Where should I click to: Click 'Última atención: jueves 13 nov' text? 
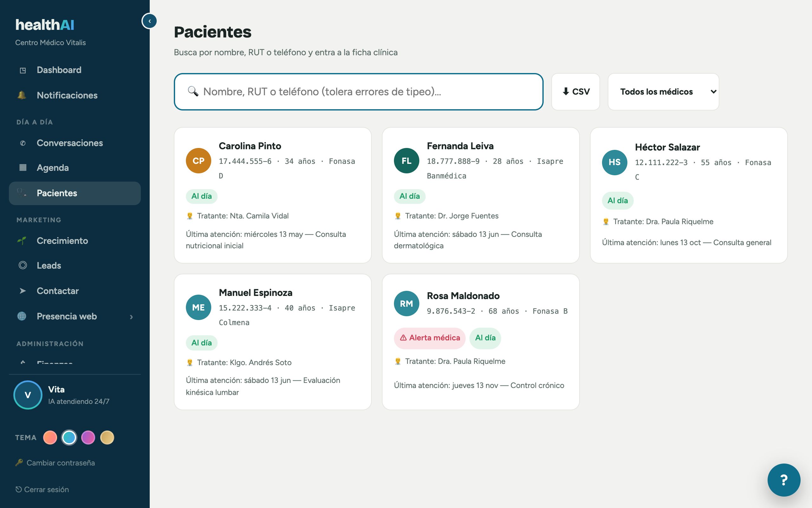point(446,385)
